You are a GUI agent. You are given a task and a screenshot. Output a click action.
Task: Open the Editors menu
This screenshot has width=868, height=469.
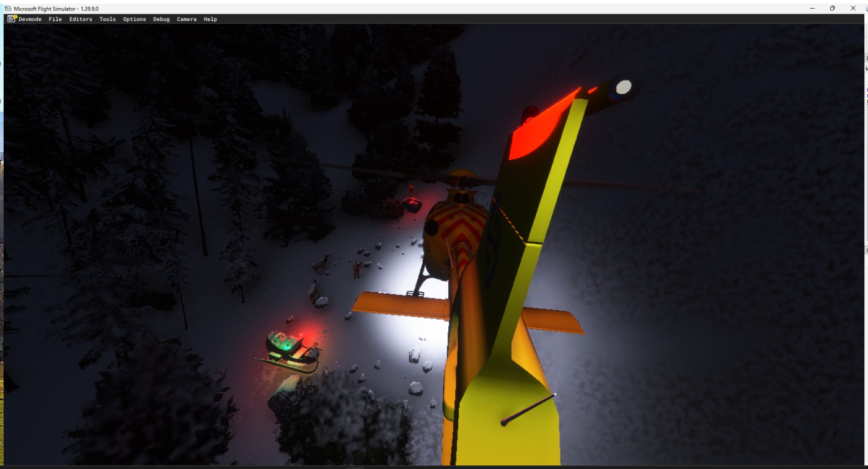[x=81, y=19]
